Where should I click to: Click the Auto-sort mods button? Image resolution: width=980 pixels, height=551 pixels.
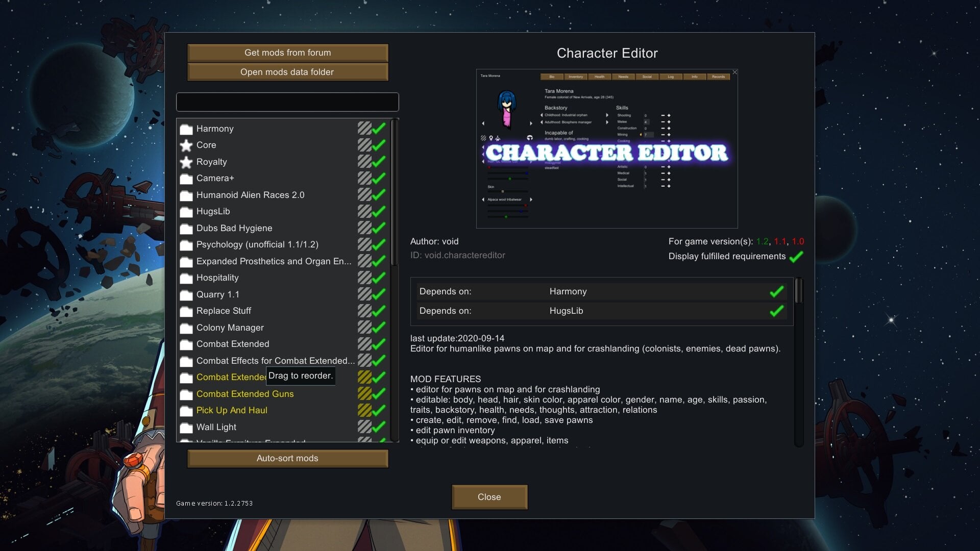pyautogui.click(x=288, y=458)
